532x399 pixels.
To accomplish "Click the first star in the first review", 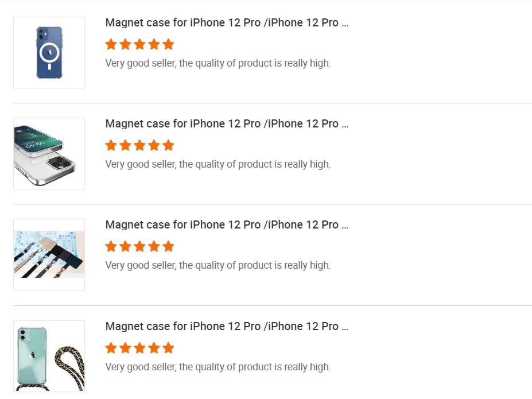I will click(111, 44).
